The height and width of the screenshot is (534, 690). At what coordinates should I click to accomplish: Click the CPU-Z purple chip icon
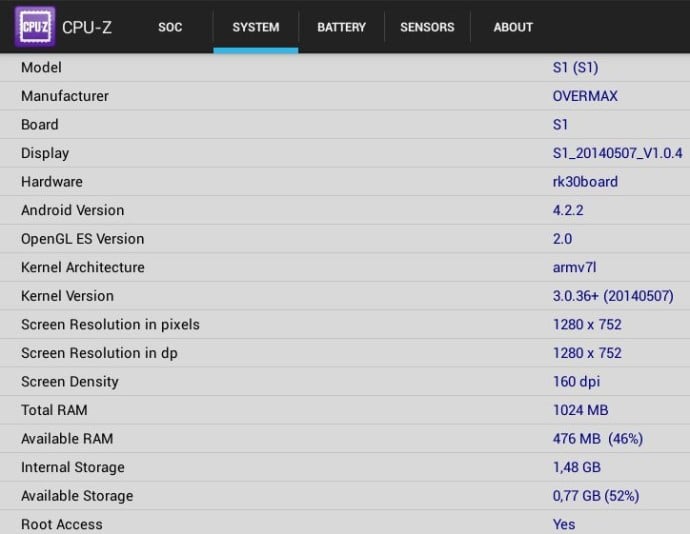click(34, 27)
